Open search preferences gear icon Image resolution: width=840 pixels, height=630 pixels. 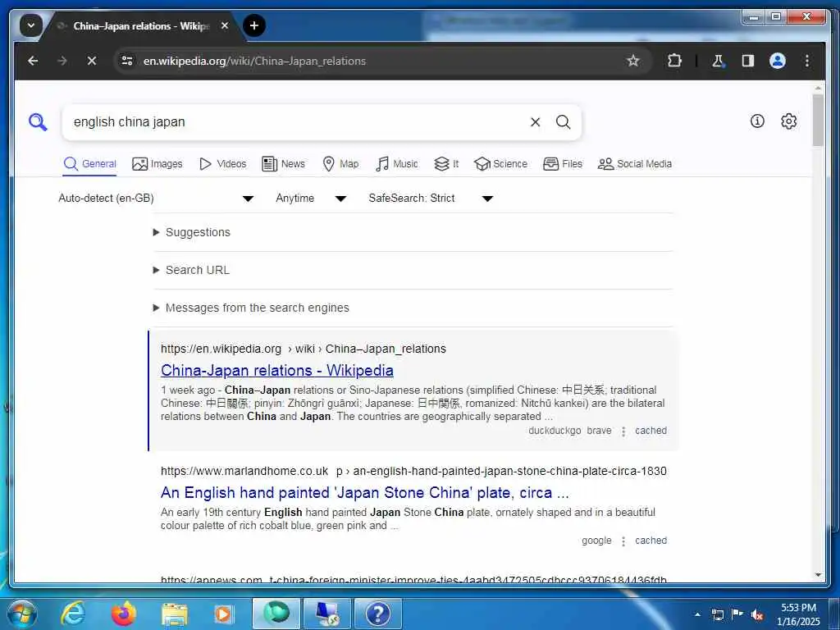click(788, 121)
